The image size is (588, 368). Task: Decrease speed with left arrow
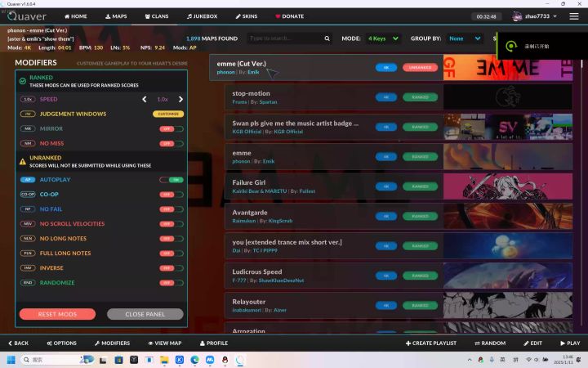coord(145,99)
